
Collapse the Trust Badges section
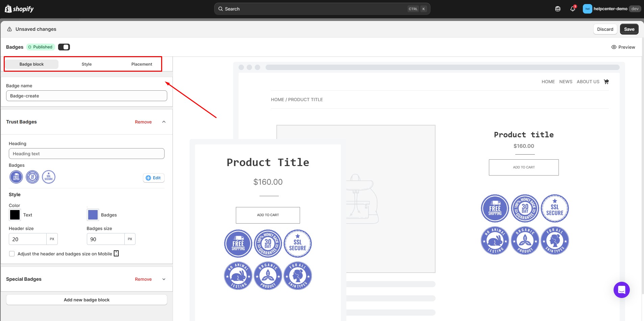click(164, 122)
